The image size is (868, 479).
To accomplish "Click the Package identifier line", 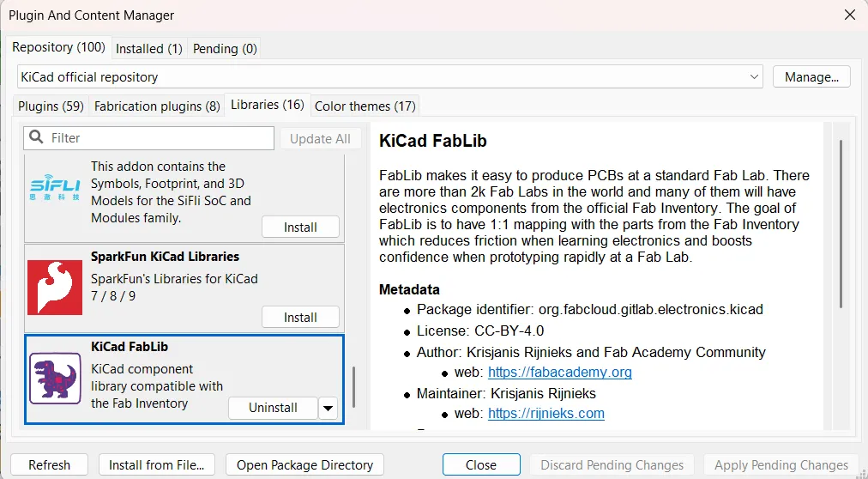I will click(x=589, y=310).
